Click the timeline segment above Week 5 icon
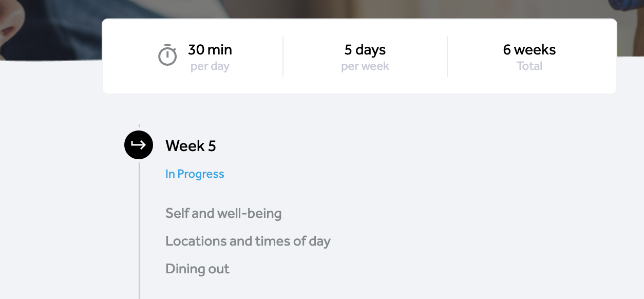Screen dimensions: 644x299 tap(139, 127)
